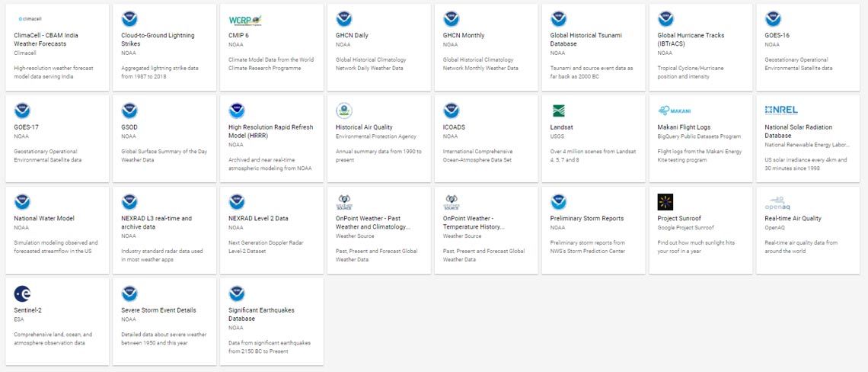Click NOAA logo on Severe Storm Event Details card
The height and width of the screenshot is (372, 868).
[x=129, y=293]
